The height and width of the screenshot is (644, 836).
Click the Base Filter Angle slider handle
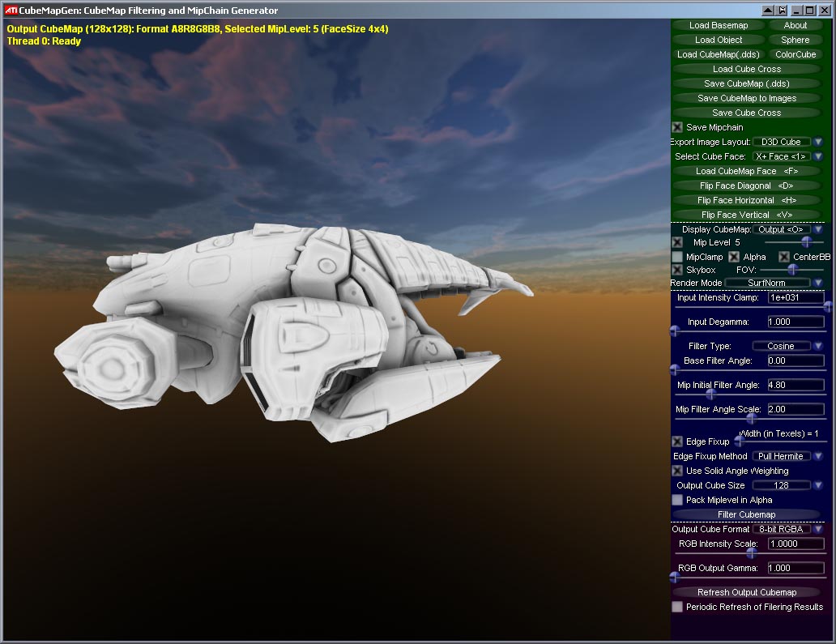coord(675,370)
